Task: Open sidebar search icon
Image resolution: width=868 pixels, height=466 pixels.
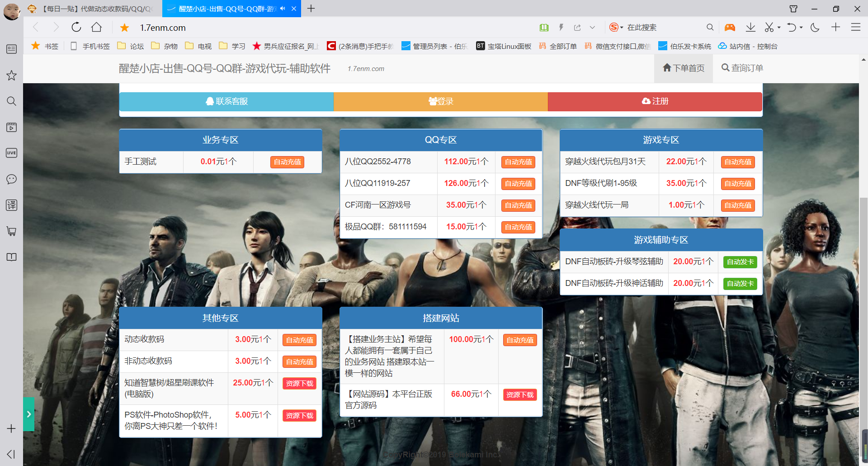Action: [x=11, y=101]
